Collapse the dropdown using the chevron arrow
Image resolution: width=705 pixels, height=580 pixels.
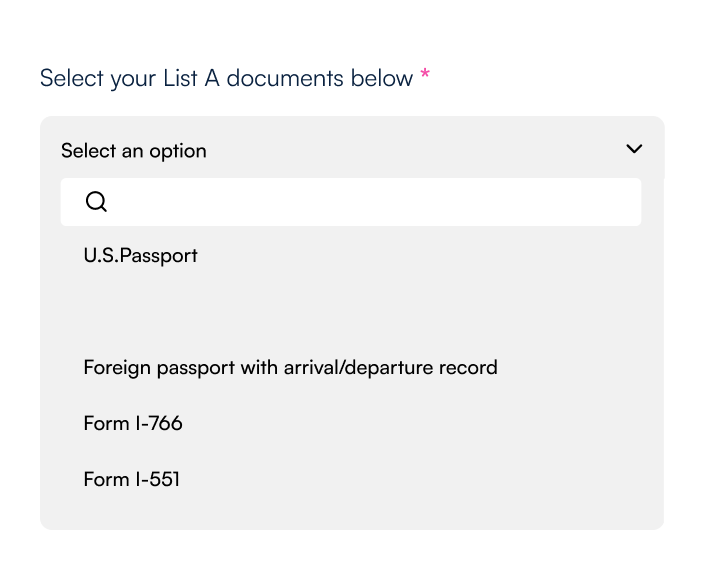pyautogui.click(x=633, y=150)
